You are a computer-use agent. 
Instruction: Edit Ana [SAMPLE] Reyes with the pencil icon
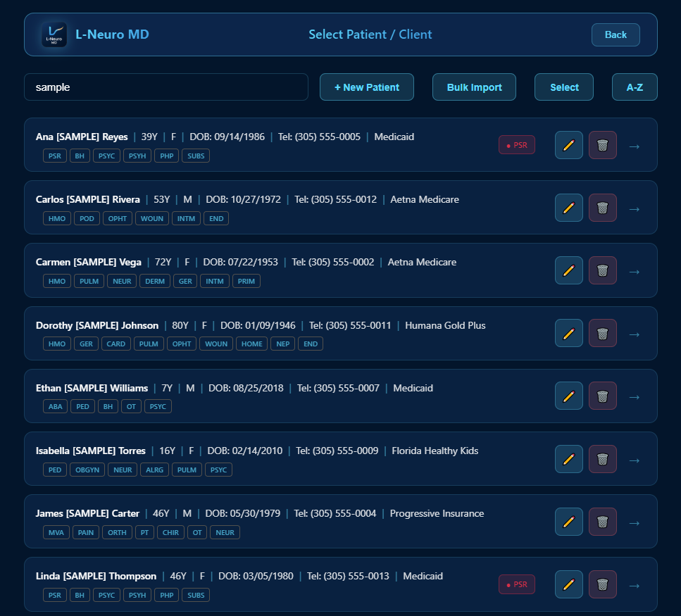click(x=568, y=145)
